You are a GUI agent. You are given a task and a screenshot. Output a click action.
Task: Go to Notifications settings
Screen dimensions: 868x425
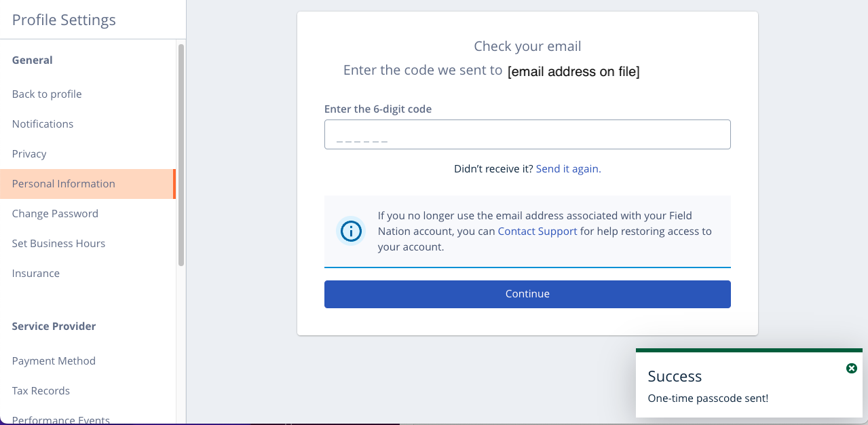(42, 124)
